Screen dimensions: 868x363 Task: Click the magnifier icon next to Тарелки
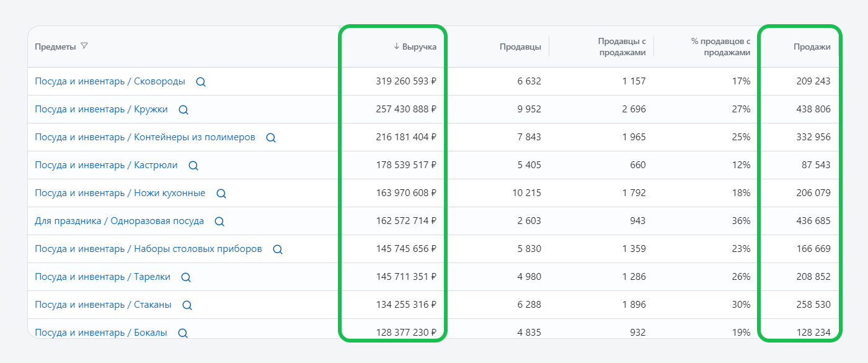(186, 277)
